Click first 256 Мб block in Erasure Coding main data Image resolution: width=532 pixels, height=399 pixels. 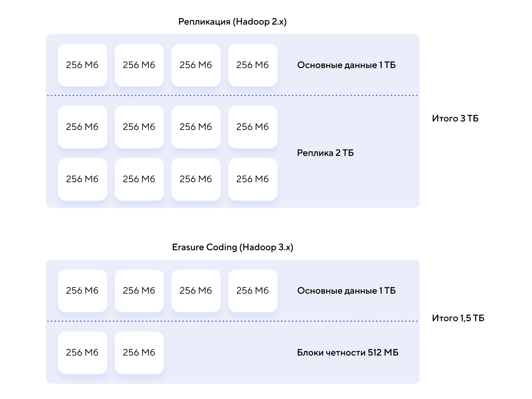pyautogui.click(x=82, y=291)
